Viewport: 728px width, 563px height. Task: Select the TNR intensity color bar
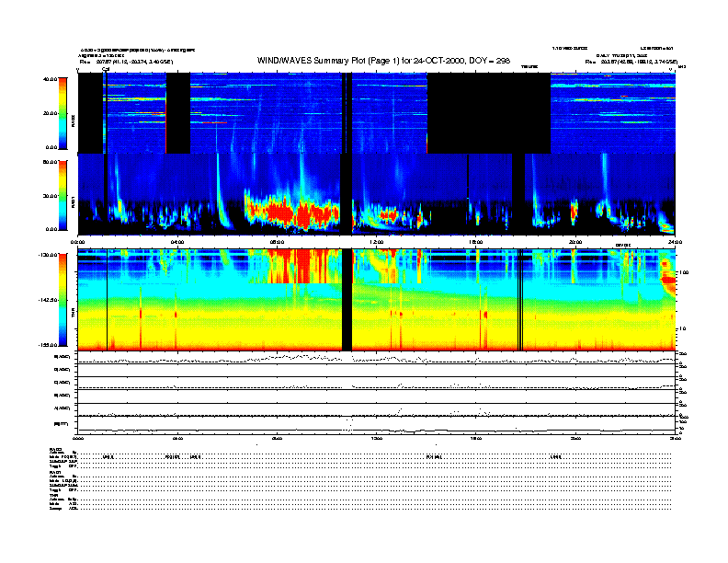pyautogui.click(x=63, y=300)
